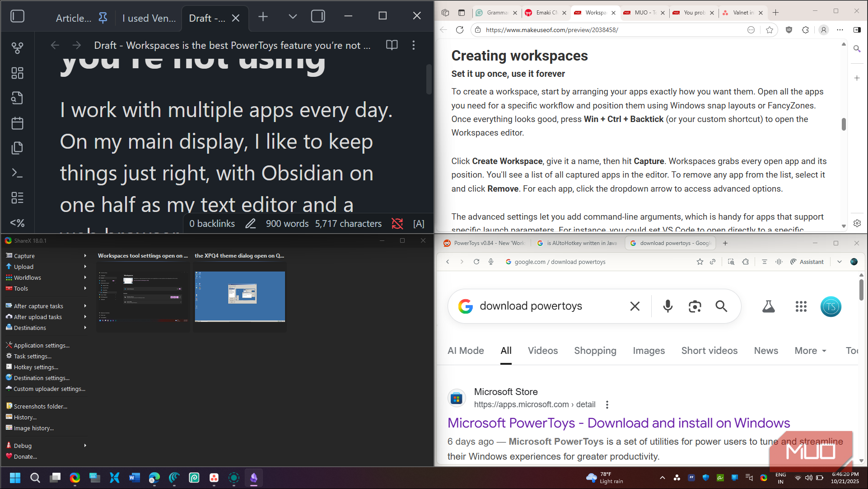The width and height of the screenshot is (868, 489).
Task: Toggle Obsidian left sidebar icon
Action: pyautogui.click(x=17, y=16)
